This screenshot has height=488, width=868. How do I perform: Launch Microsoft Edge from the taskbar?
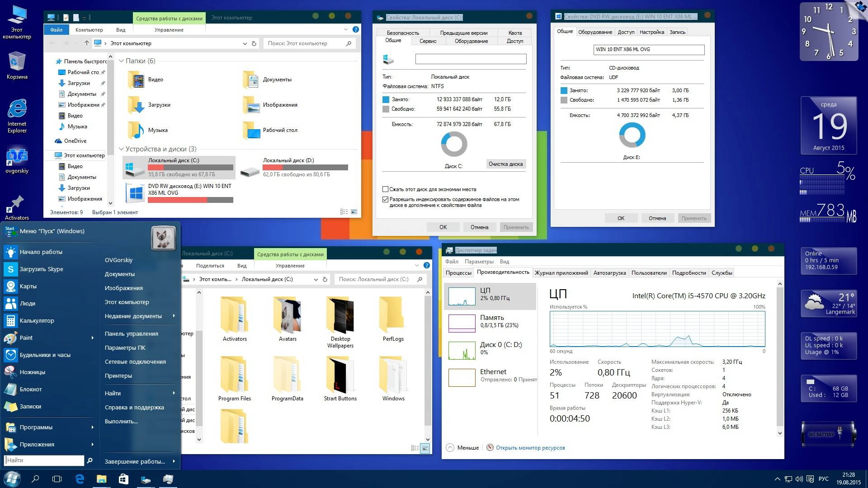[80, 479]
